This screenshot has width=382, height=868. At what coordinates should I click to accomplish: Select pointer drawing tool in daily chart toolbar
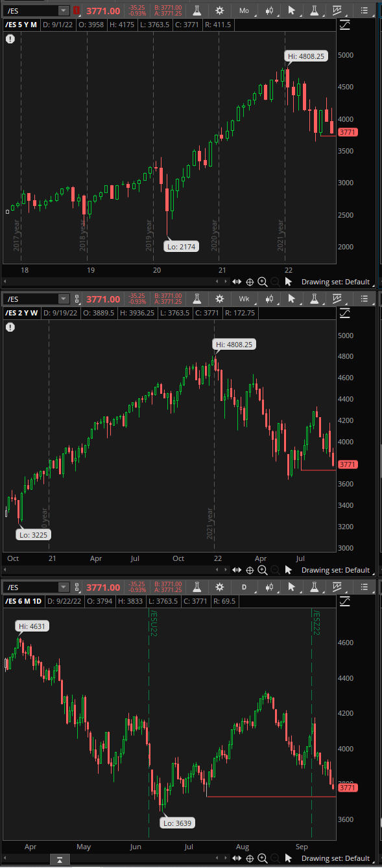coord(292,587)
